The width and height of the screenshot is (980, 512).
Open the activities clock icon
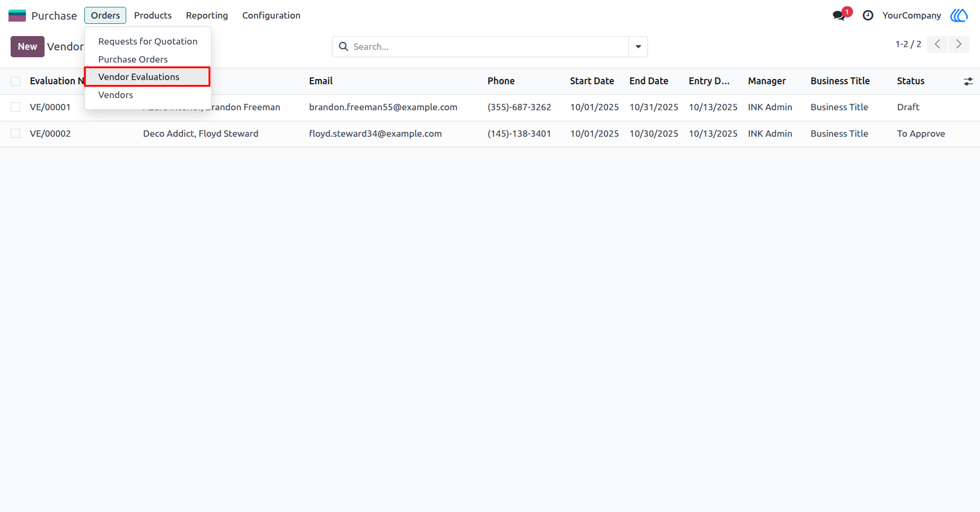pyautogui.click(x=868, y=15)
